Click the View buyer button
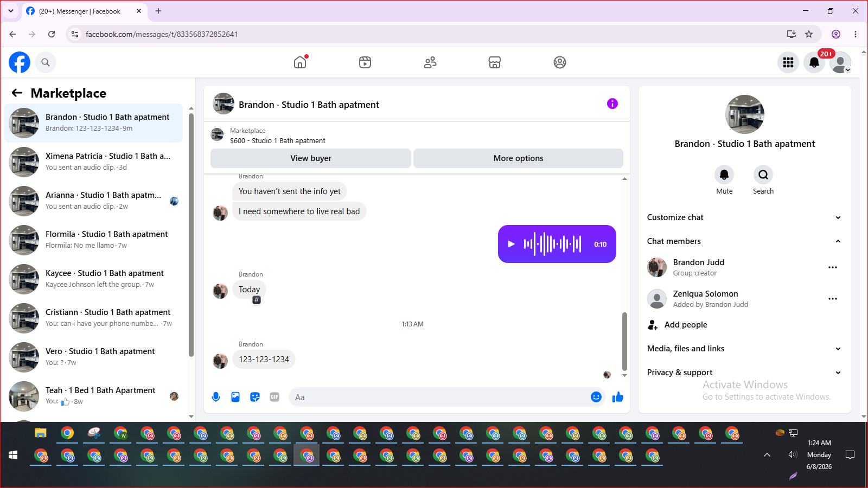Screen dimensions: 868x488 (x=311, y=158)
